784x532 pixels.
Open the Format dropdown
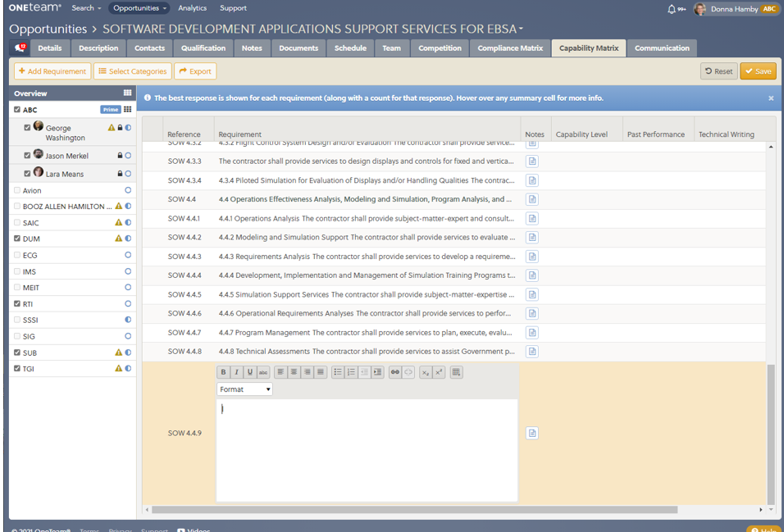[x=244, y=389]
